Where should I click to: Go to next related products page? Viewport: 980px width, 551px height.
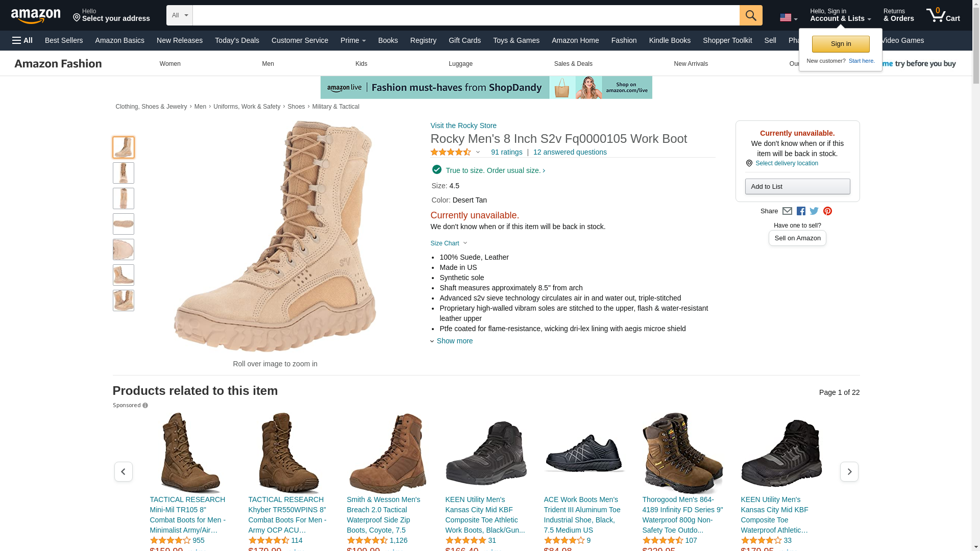[x=849, y=471]
